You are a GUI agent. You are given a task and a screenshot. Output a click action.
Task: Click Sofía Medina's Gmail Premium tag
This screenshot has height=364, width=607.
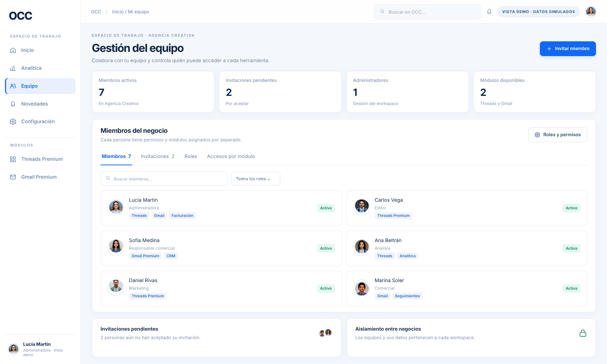pos(145,256)
